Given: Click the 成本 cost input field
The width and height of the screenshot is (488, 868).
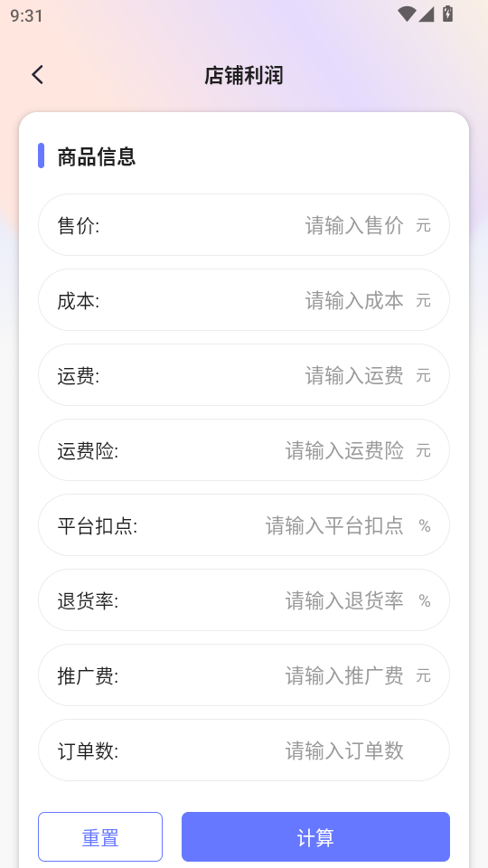Looking at the screenshot, I should [x=244, y=300].
